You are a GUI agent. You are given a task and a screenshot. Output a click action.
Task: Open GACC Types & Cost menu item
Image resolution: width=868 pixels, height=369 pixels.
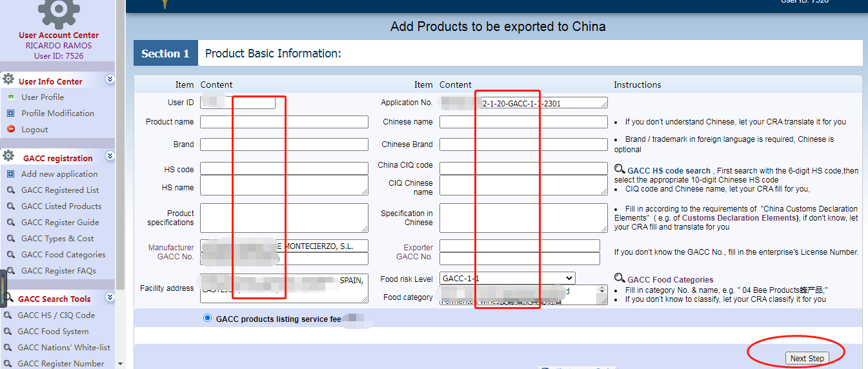click(x=57, y=238)
